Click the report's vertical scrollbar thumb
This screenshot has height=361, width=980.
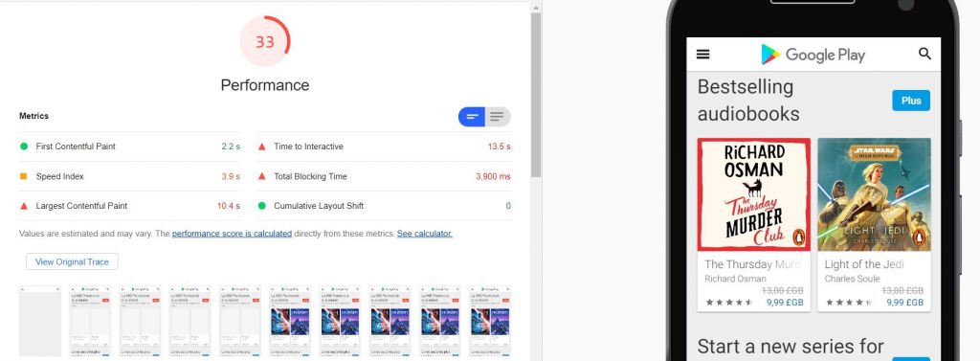coord(536,94)
